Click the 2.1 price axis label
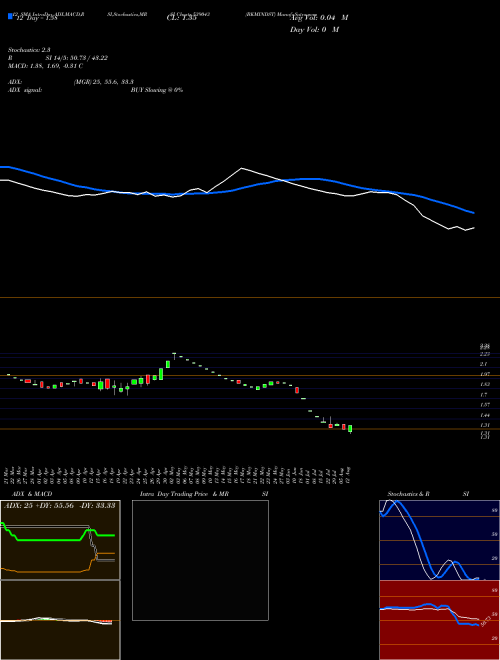The height and width of the screenshot is (660, 500). point(484,364)
